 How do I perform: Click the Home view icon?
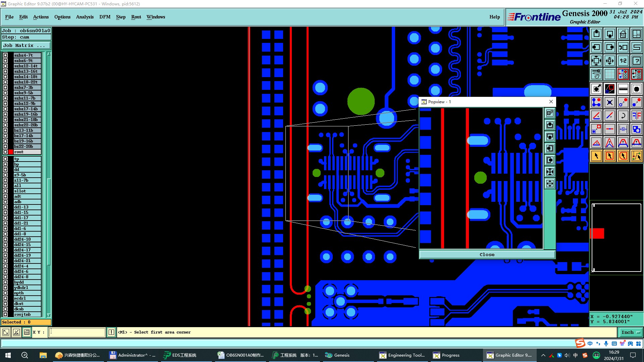tap(623, 34)
